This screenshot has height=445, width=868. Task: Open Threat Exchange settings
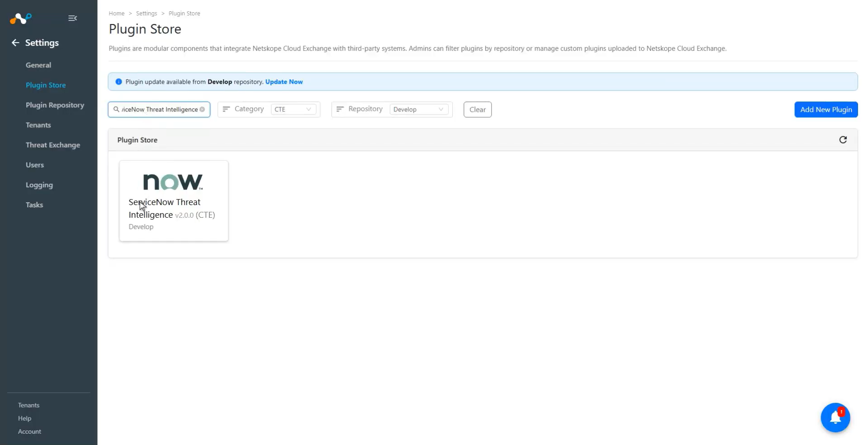tap(53, 145)
